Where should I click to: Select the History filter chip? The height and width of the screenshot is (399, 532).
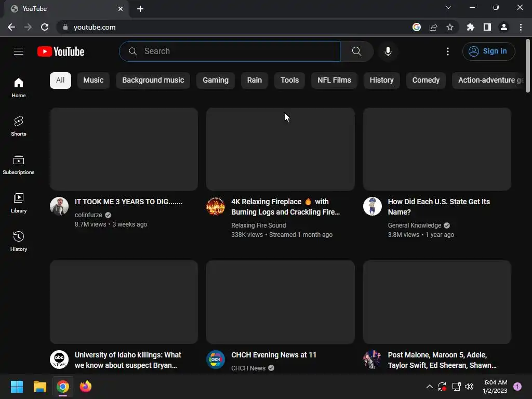[x=382, y=81]
